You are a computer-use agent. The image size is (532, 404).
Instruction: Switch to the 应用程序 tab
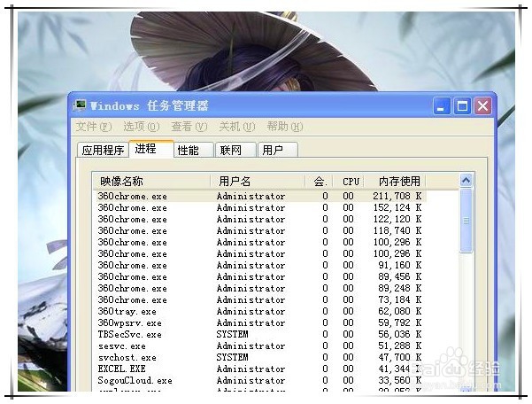104,150
